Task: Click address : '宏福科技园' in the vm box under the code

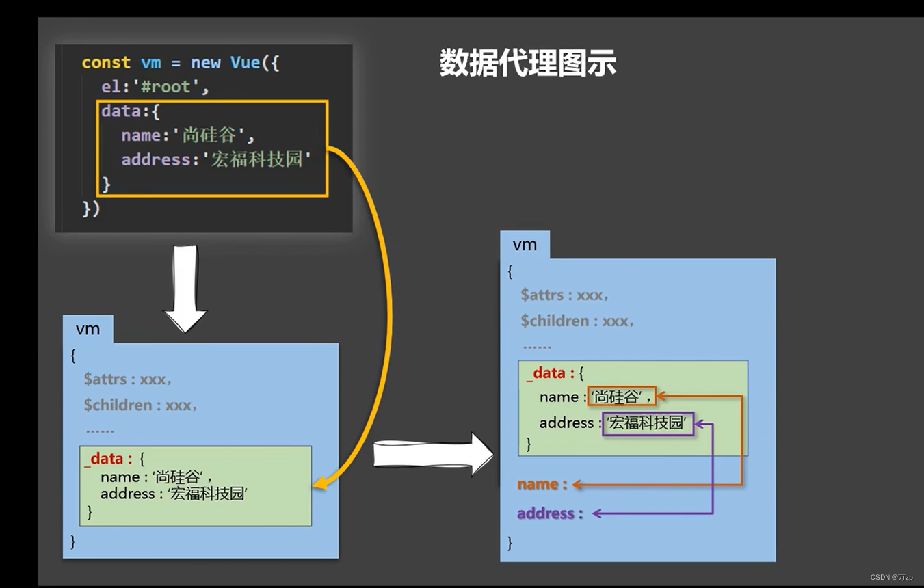Action: pyautogui.click(x=174, y=494)
